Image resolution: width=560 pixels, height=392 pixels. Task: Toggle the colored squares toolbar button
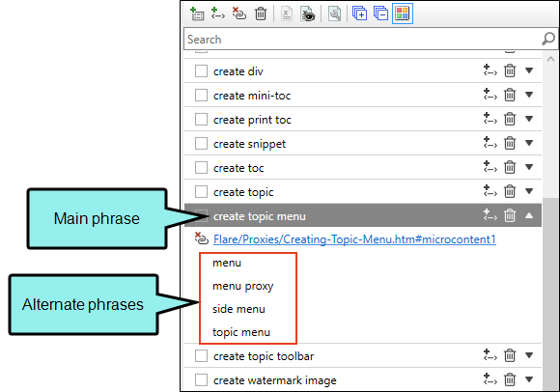click(403, 14)
